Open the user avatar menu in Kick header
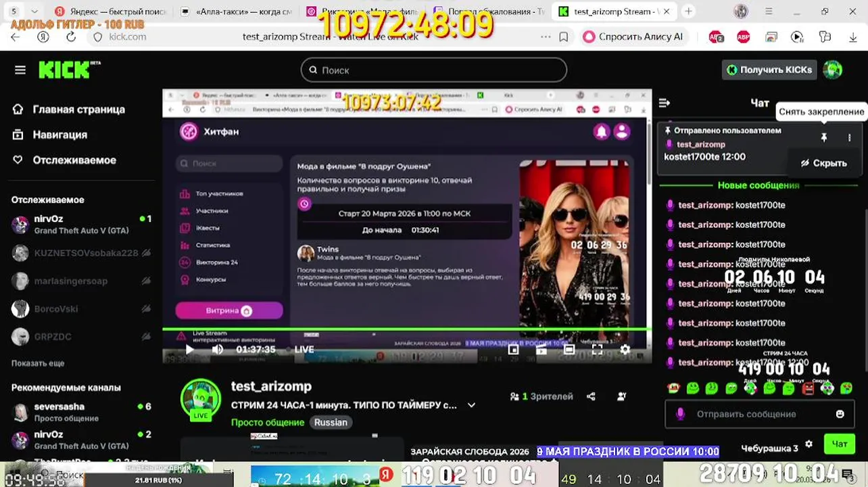The width and height of the screenshot is (868, 487). pyautogui.click(x=833, y=70)
